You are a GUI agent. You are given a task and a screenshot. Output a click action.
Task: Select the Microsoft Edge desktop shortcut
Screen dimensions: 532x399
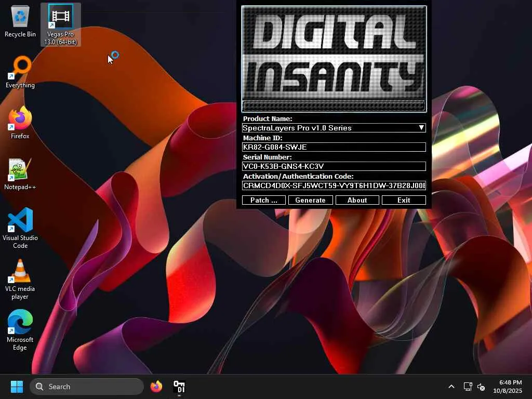point(20,330)
